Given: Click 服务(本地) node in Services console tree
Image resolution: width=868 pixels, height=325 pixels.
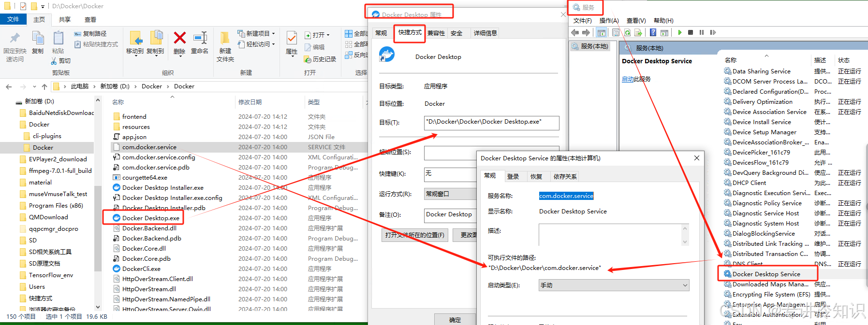Looking at the screenshot, I should click(590, 46).
